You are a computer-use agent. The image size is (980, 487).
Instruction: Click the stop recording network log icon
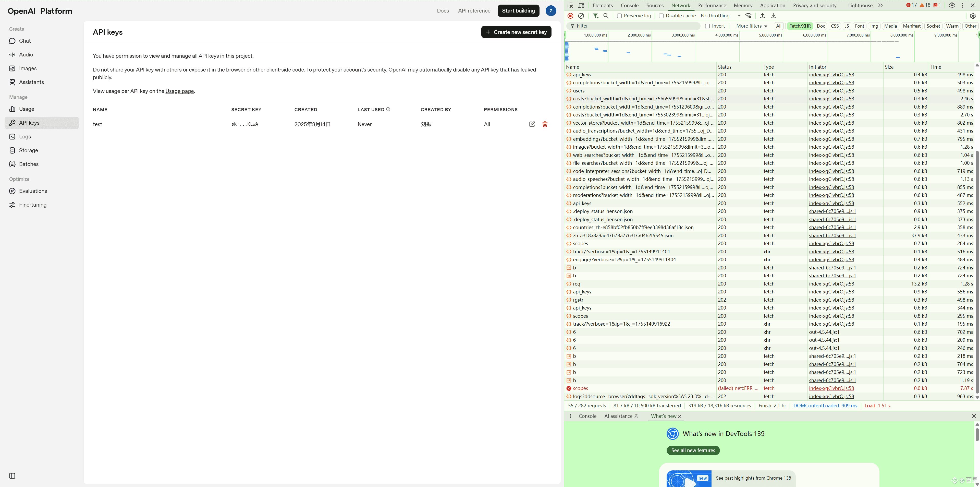(570, 16)
